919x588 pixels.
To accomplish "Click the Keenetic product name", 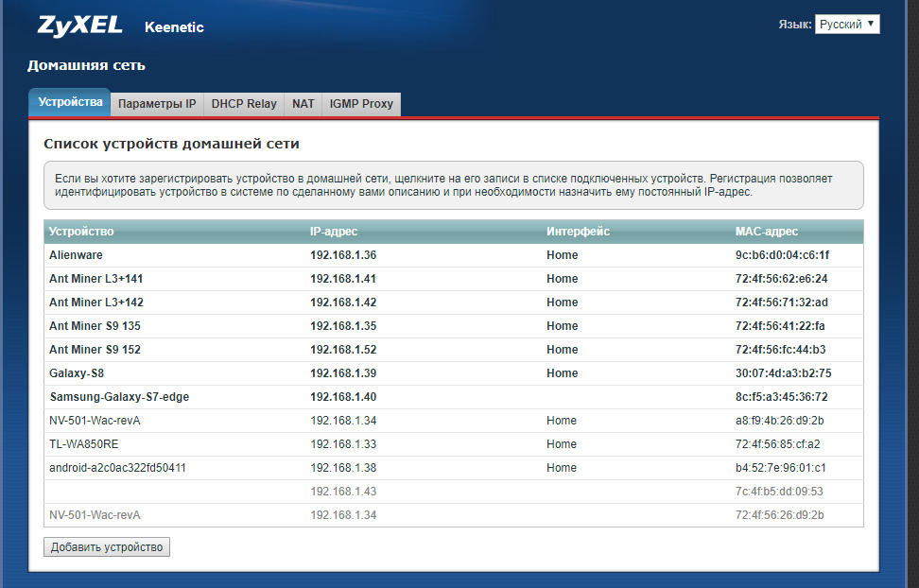I will tap(174, 27).
